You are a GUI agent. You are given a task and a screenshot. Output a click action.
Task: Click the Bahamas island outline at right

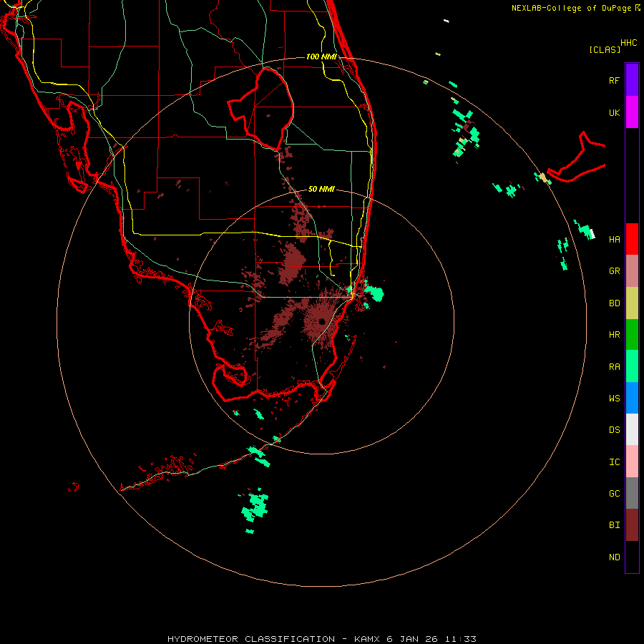point(577,158)
